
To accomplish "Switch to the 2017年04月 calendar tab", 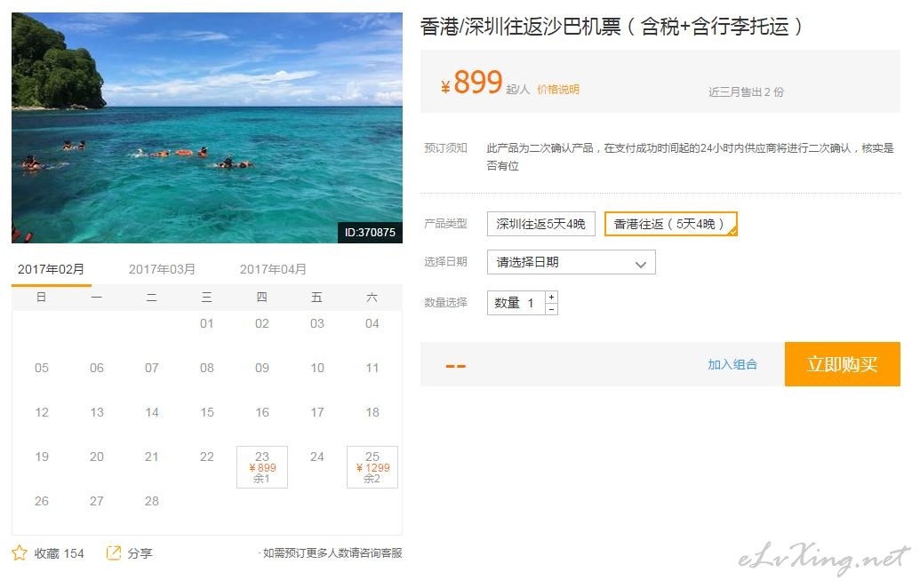I will click(x=273, y=269).
